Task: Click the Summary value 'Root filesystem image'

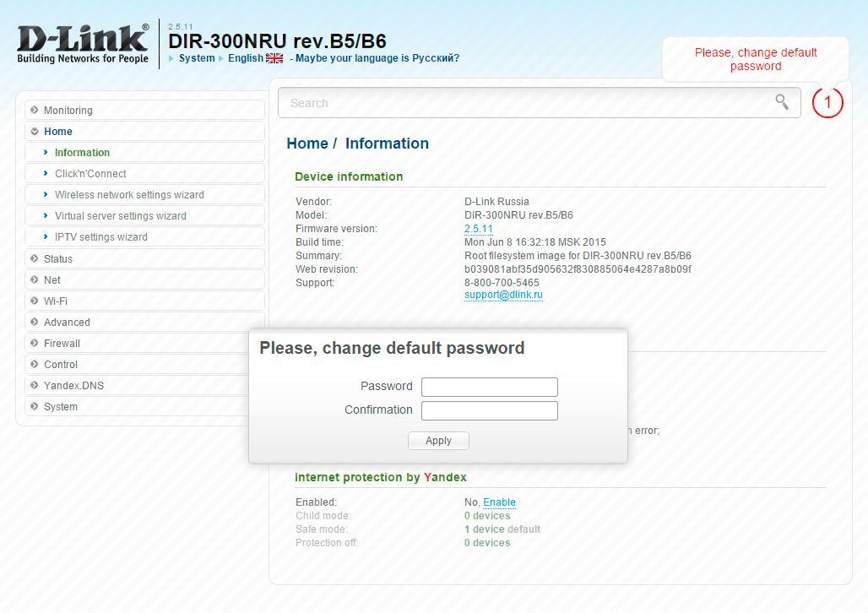Action: click(578, 256)
